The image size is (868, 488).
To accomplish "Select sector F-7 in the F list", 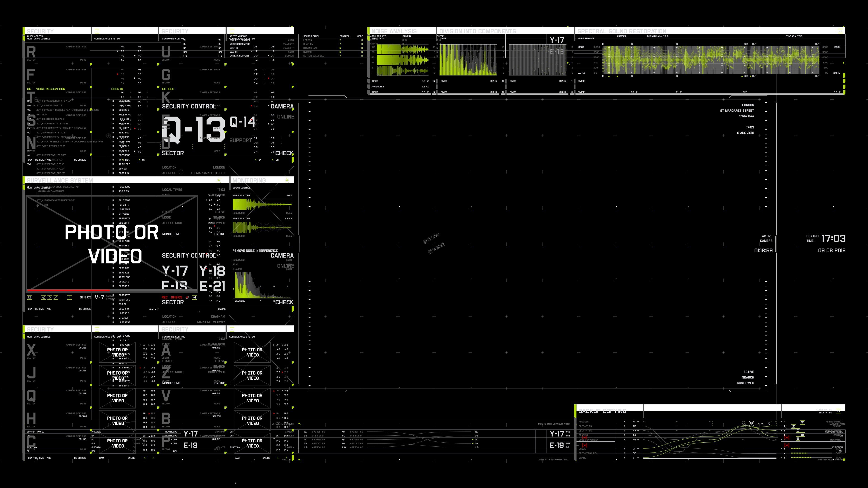I will (139, 79).
